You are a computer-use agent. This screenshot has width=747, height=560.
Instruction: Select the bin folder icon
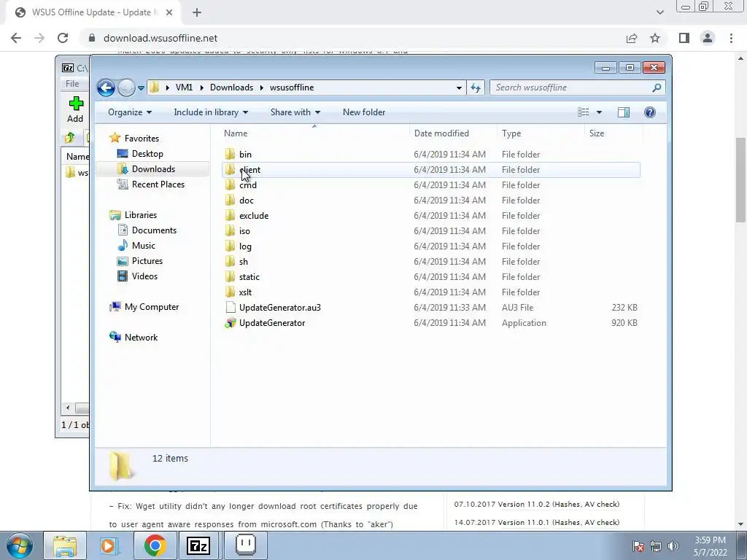pos(230,155)
